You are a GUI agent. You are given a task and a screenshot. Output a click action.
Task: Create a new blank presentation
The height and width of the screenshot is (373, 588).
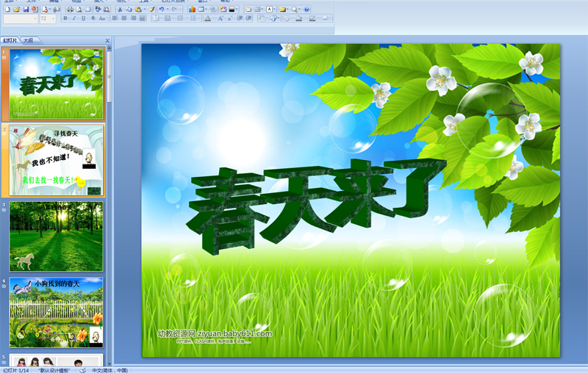click(7, 10)
